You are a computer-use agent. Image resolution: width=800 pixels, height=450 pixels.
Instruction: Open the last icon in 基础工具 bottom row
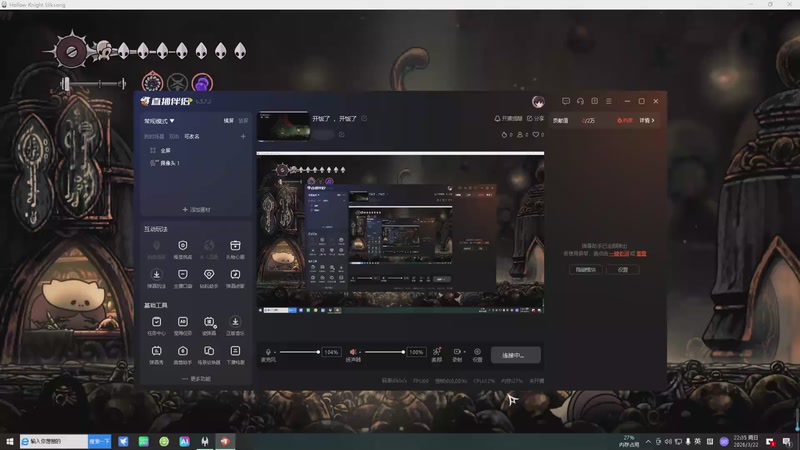tap(235, 355)
